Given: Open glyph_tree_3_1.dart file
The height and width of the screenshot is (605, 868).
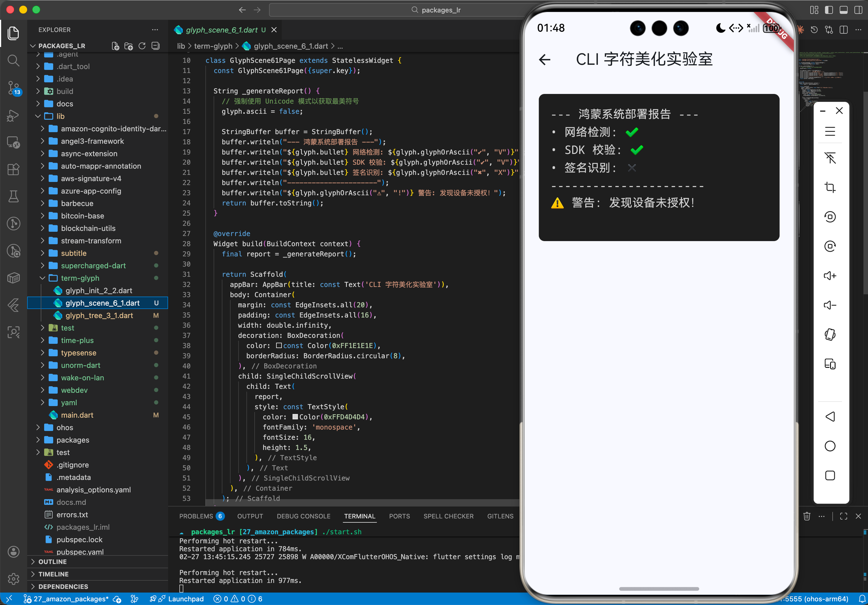Looking at the screenshot, I should [x=99, y=315].
